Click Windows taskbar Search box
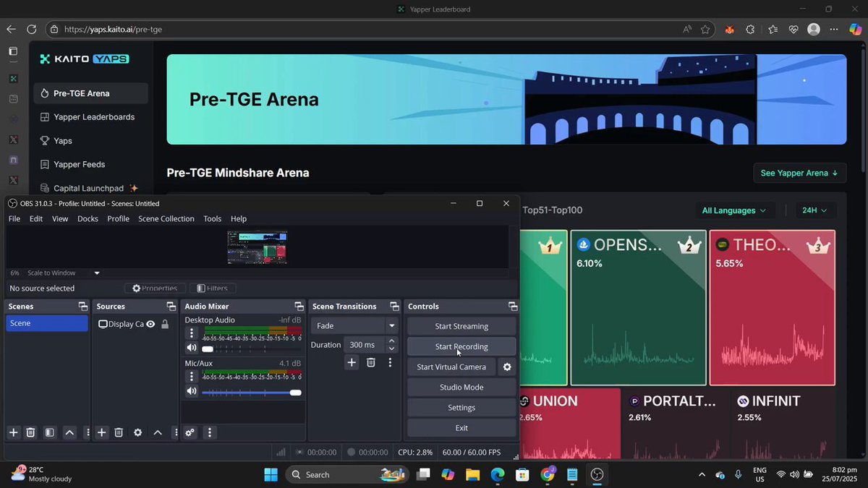The height and width of the screenshot is (488, 868). point(346,474)
